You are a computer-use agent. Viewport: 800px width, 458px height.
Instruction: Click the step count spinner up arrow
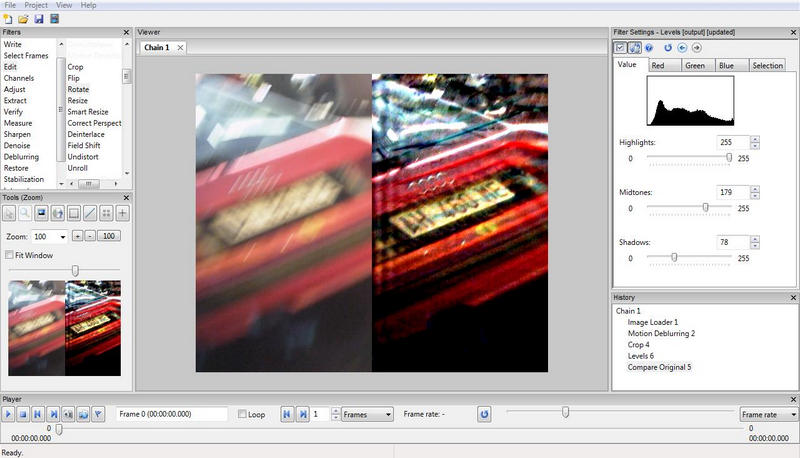pyautogui.click(x=335, y=411)
